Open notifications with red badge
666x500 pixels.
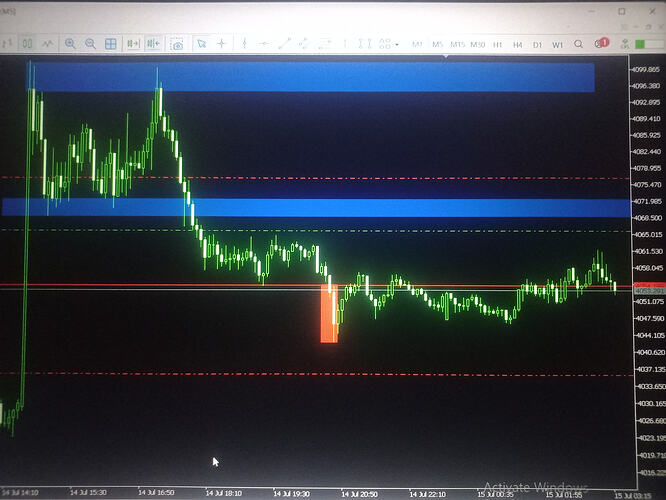pos(601,43)
